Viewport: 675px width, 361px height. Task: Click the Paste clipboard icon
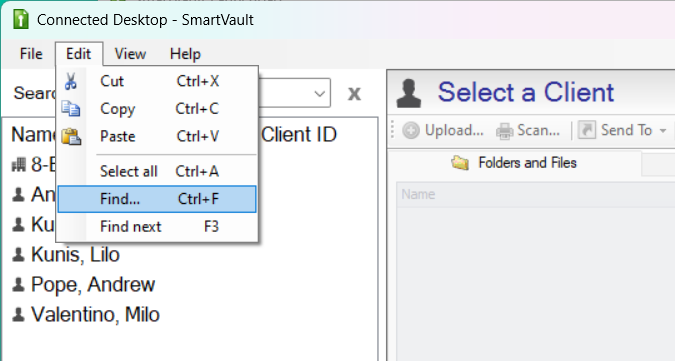71,136
